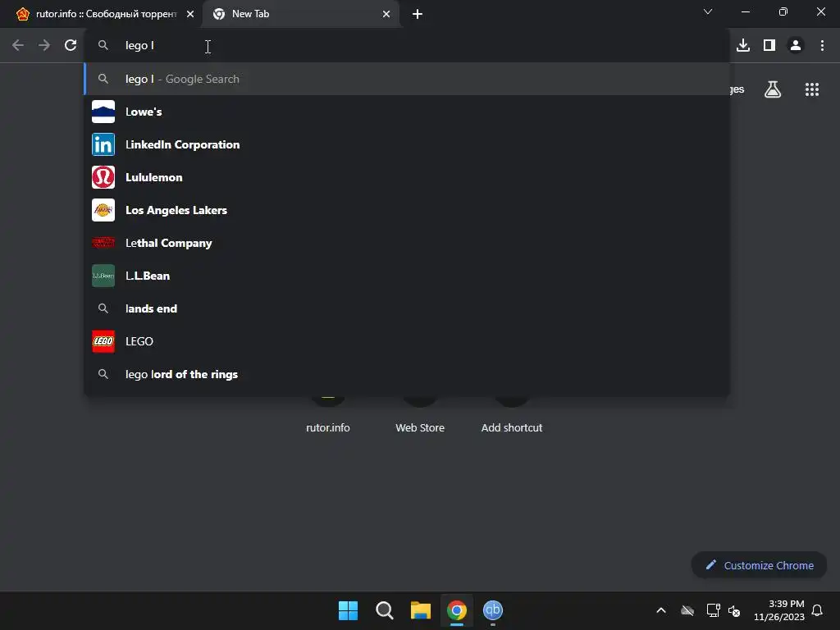
Task: Select the 'lands end' search suggestion
Action: 407,308
